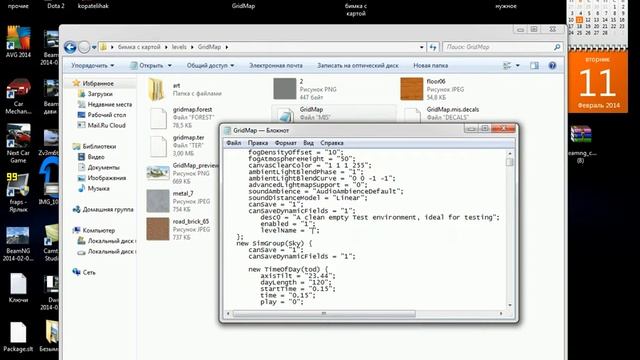Select бимка с картой segment in address bar

pos(139,47)
